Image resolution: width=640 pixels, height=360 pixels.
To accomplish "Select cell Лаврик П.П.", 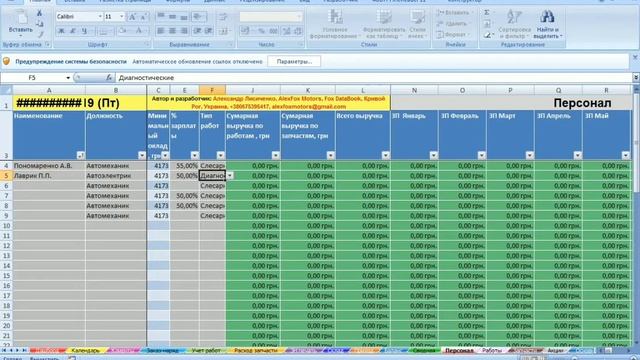I will coord(49,176).
